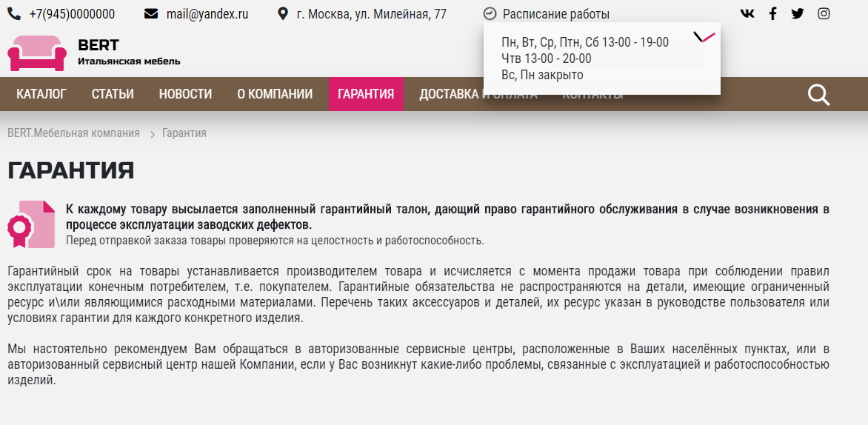The height and width of the screenshot is (425, 868).
Task: Collapse the work schedule popup chevron
Action: click(x=704, y=37)
